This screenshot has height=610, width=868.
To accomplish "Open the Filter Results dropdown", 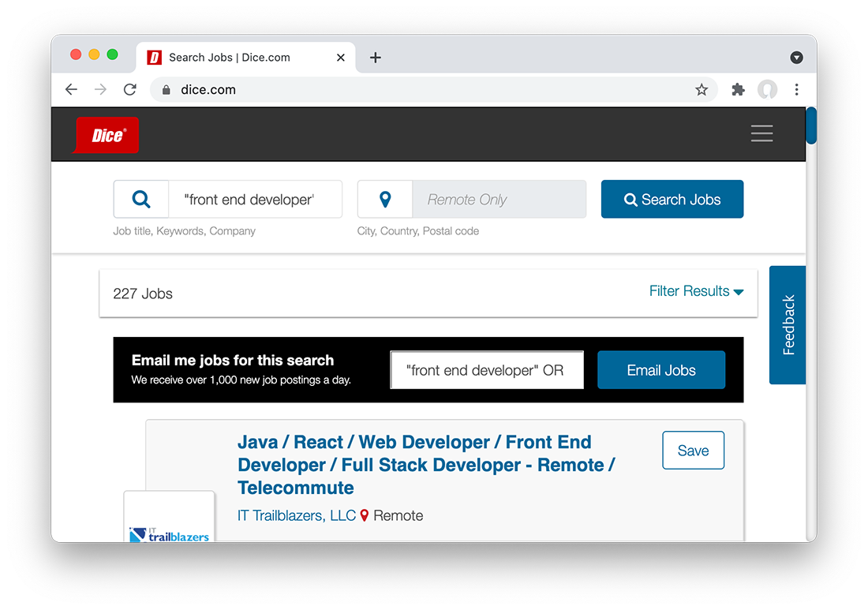I will 696,291.
